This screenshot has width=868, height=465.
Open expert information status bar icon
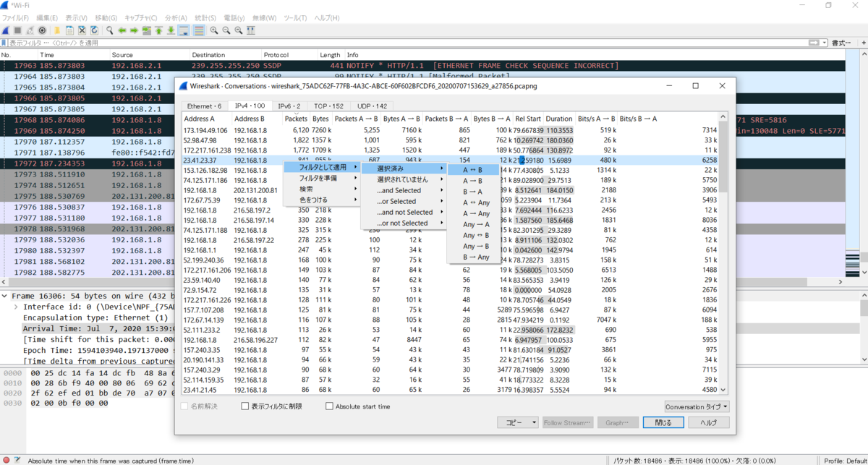click(6, 460)
